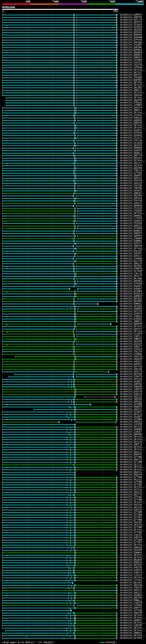Choose the UniRef100_C6TNK4 label

[x=131, y=60]
